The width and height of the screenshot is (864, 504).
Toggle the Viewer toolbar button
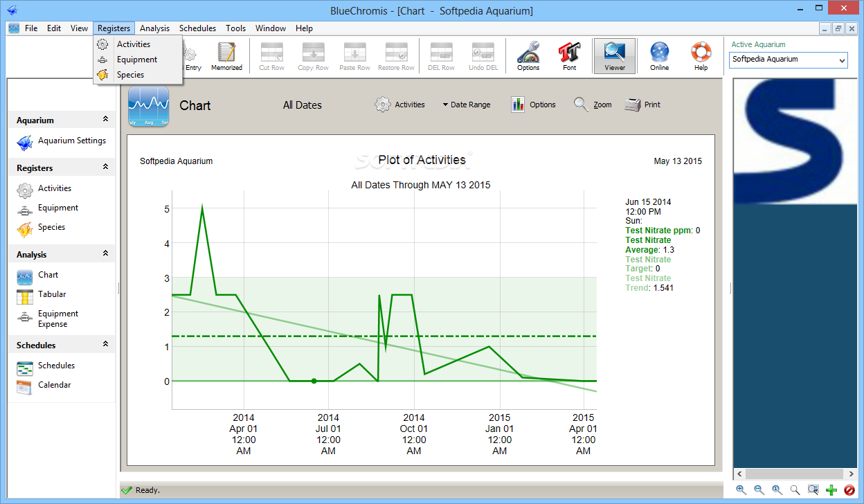click(x=614, y=56)
